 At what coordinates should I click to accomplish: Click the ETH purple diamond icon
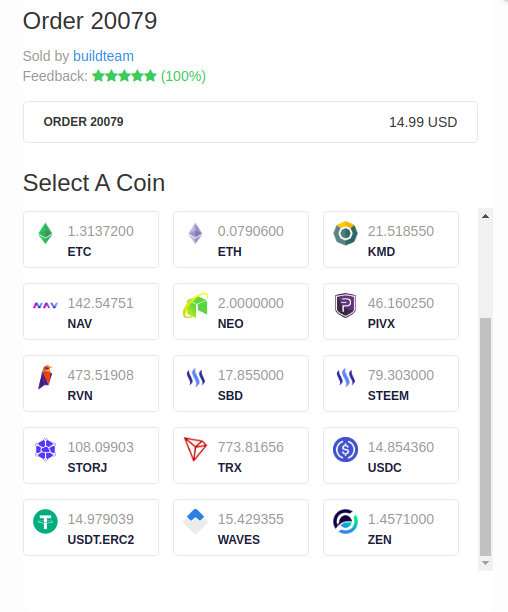click(195, 233)
